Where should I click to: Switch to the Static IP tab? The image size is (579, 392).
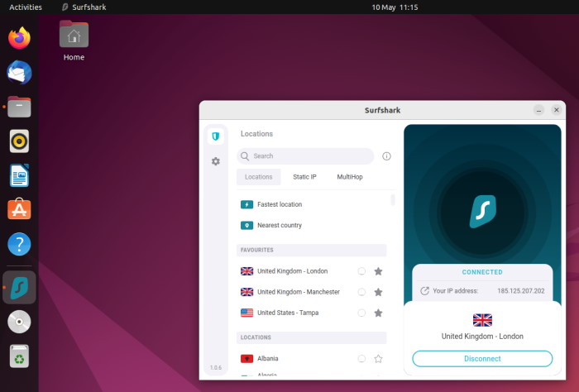coord(304,177)
